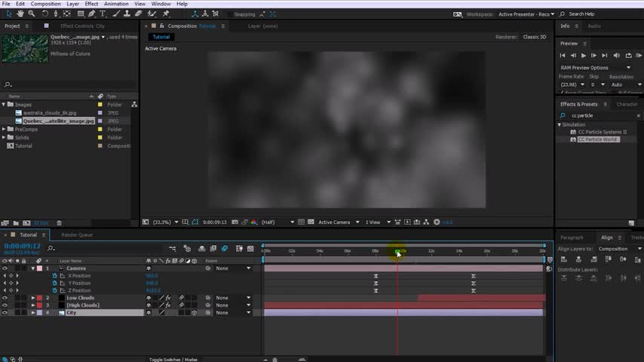This screenshot has width=644, height=362.
Task: Take a snapshot with camera icon
Action: coord(235,222)
